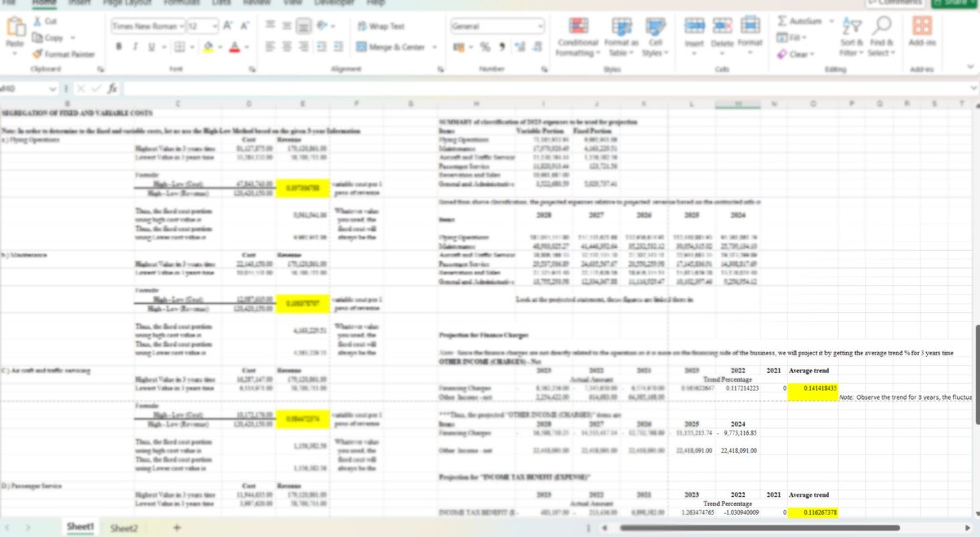Screen dimensions: 980x537
Task: Click the Format cells button
Action: tap(751, 36)
